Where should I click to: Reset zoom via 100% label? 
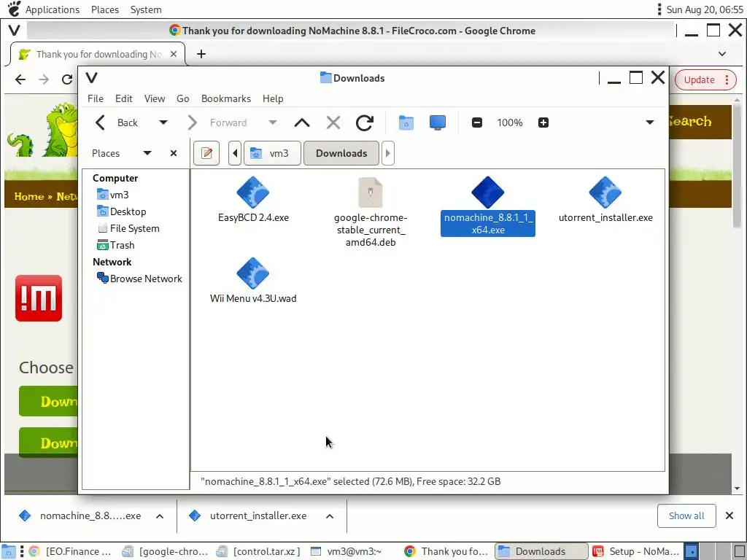[510, 122]
